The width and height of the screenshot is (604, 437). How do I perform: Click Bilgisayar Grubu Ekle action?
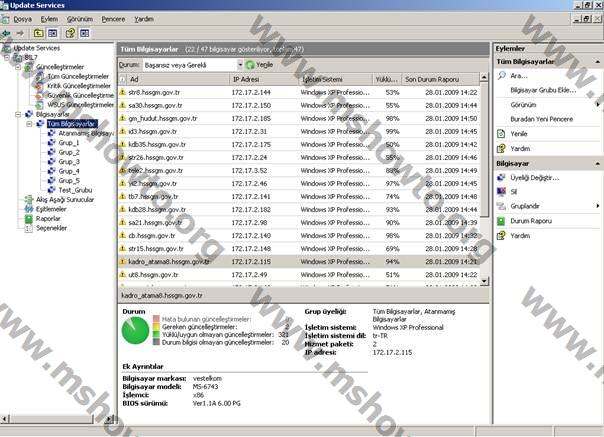543,90
